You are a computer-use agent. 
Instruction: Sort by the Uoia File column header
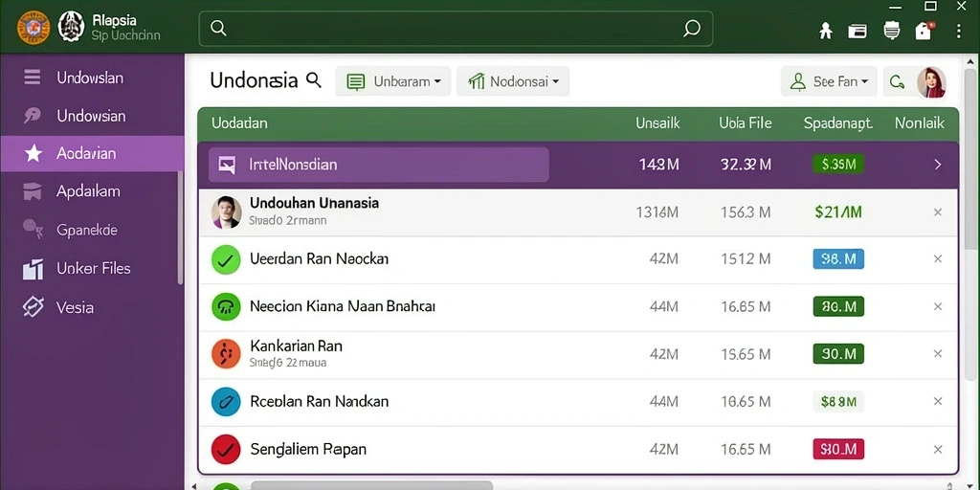(x=745, y=123)
